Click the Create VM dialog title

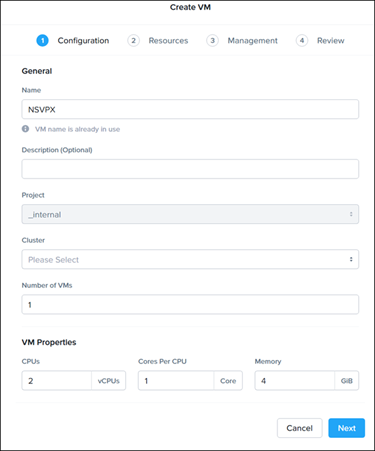tap(190, 7)
